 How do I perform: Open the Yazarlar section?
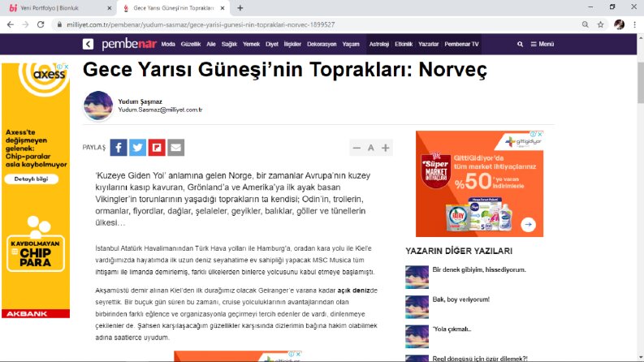point(428,44)
